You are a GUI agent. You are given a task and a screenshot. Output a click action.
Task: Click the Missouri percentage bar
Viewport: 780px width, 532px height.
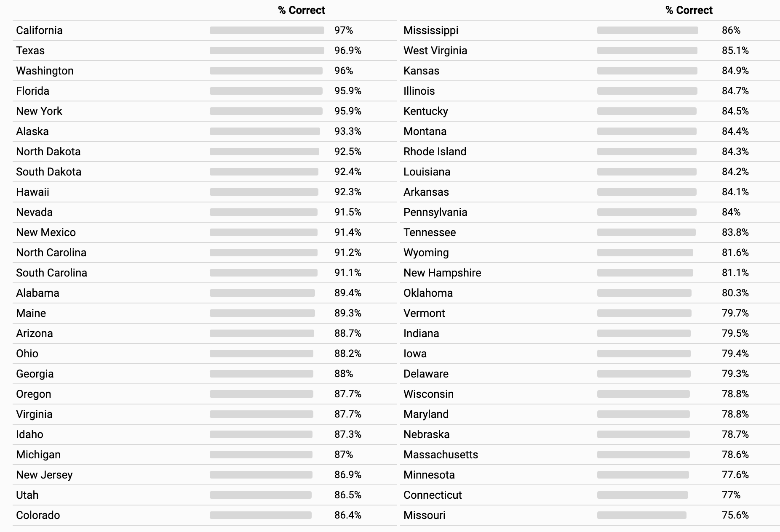point(642,515)
